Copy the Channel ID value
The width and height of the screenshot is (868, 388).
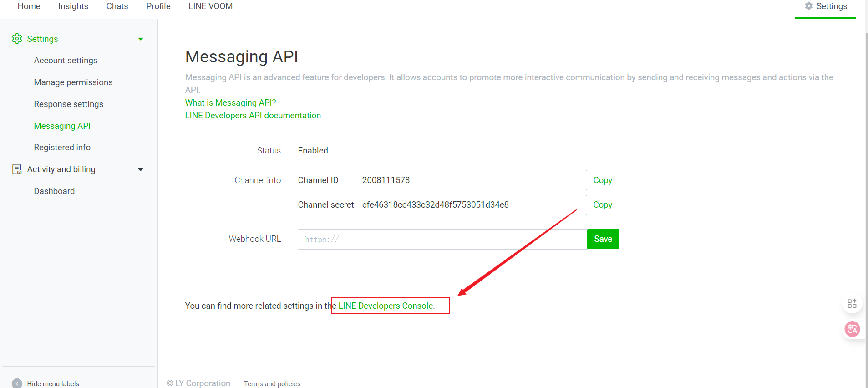603,180
